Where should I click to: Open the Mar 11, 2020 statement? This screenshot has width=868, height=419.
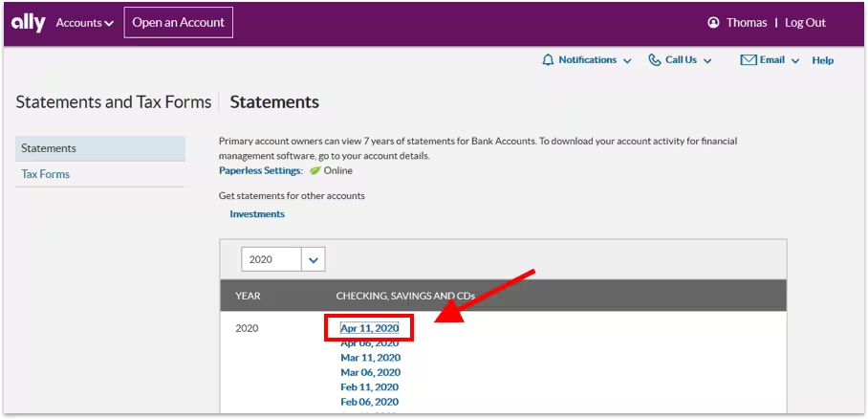[370, 358]
